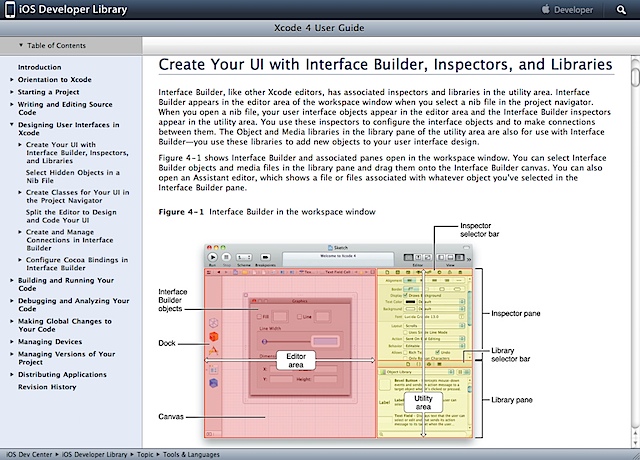Expand the Building and Running Your Code section
This screenshot has width=640, height=460.
pyautogui.click(x=11, y=282)
